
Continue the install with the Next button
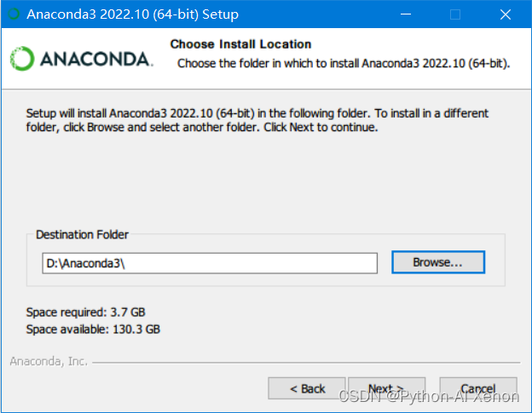pyautogui.click(x=386, y=388)
